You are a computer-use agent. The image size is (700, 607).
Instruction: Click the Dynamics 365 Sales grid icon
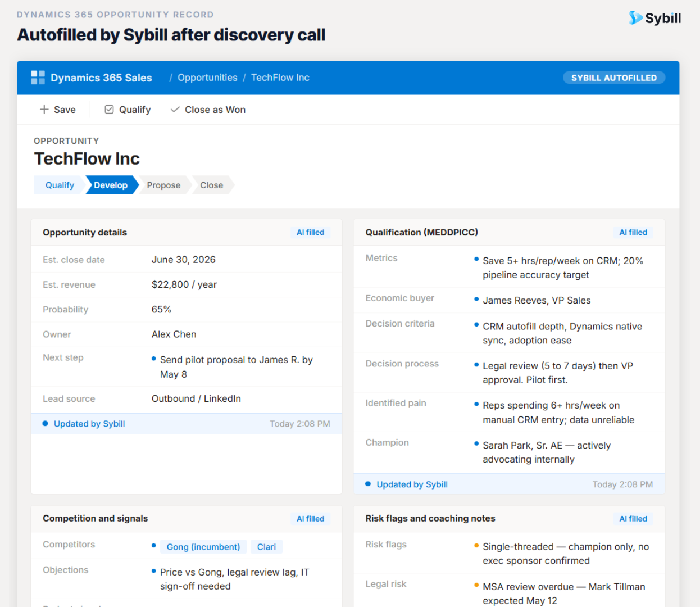click(38, 78)
